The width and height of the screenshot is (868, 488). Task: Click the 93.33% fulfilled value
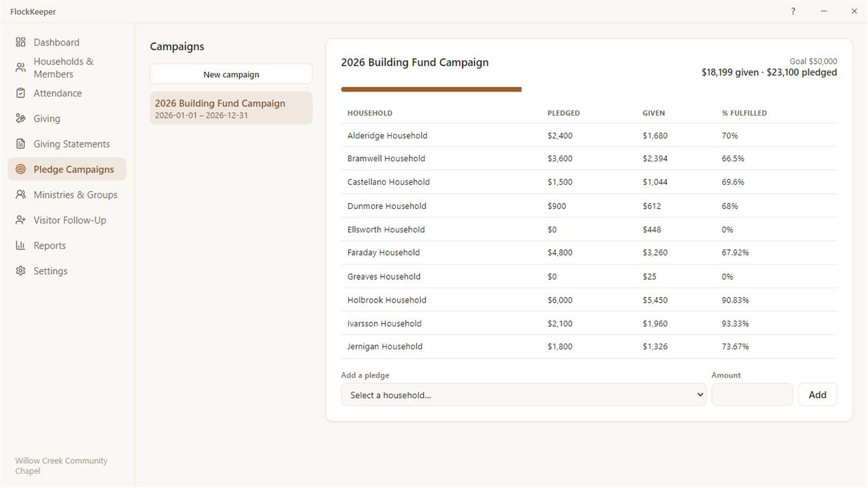tap(735, 324)
